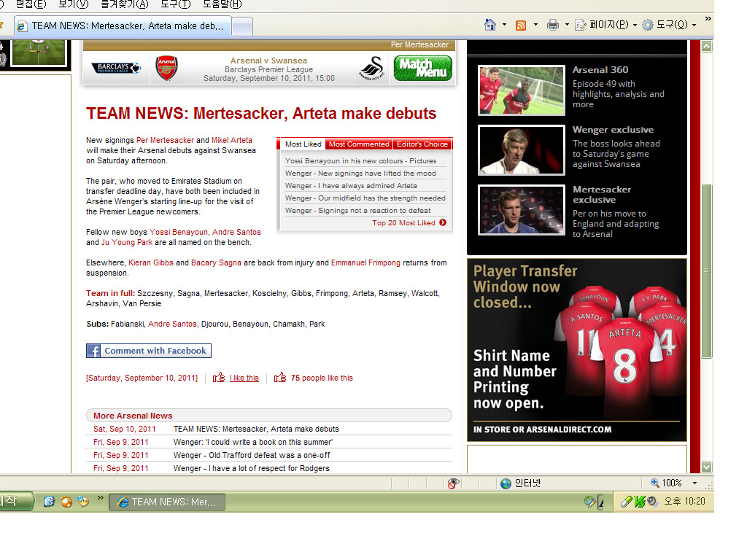The width and height of the screenshot is (747, 560).
Task: Open the 도구(O) tools menu
Action: [669, 25]
